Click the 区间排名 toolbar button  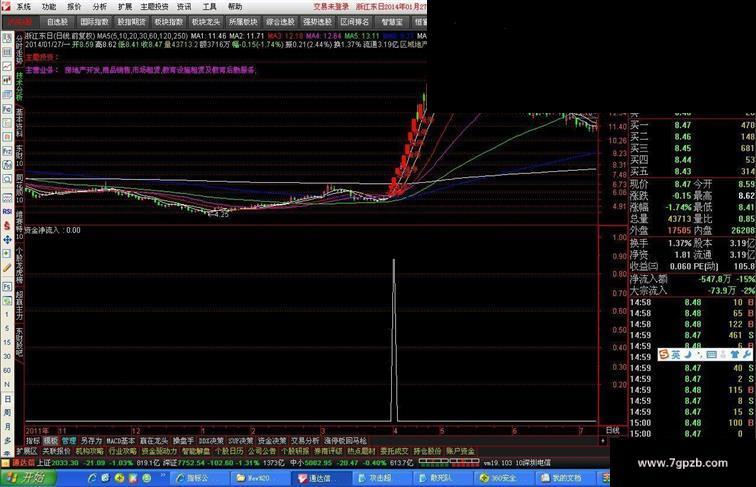(x=354, y=22)
